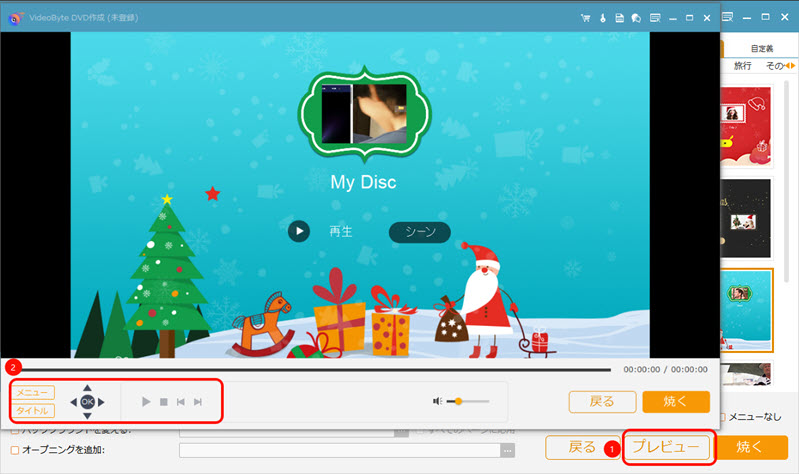Open the shopping cart purchase icon

[585, 18]
